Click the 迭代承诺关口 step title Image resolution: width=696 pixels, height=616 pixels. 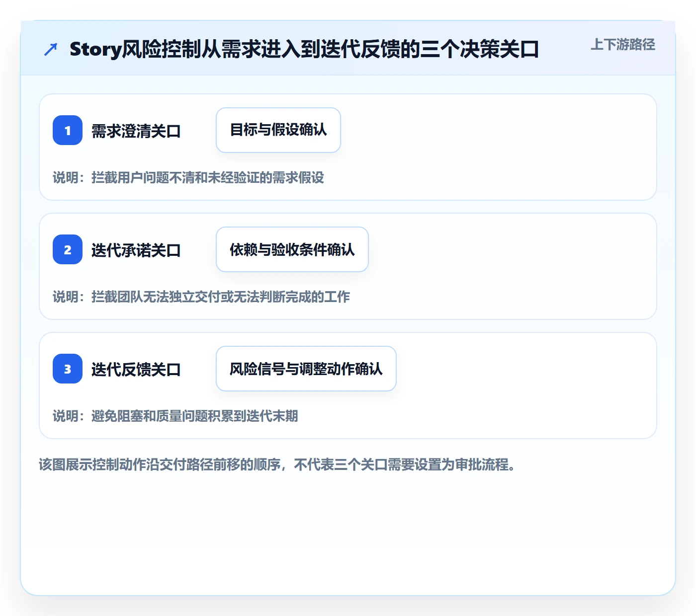click(136, 250)
